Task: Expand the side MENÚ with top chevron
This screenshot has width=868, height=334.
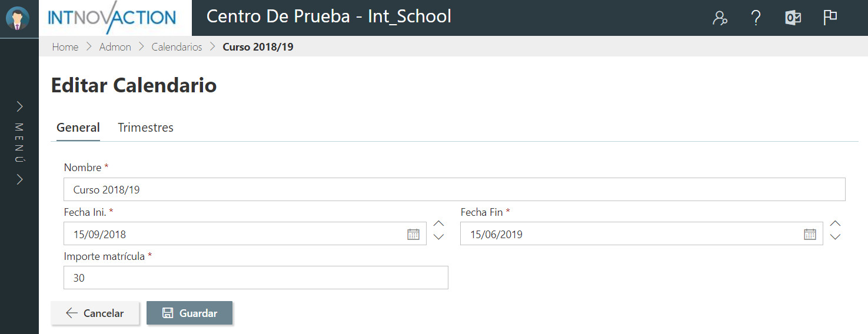Action: 19,106
